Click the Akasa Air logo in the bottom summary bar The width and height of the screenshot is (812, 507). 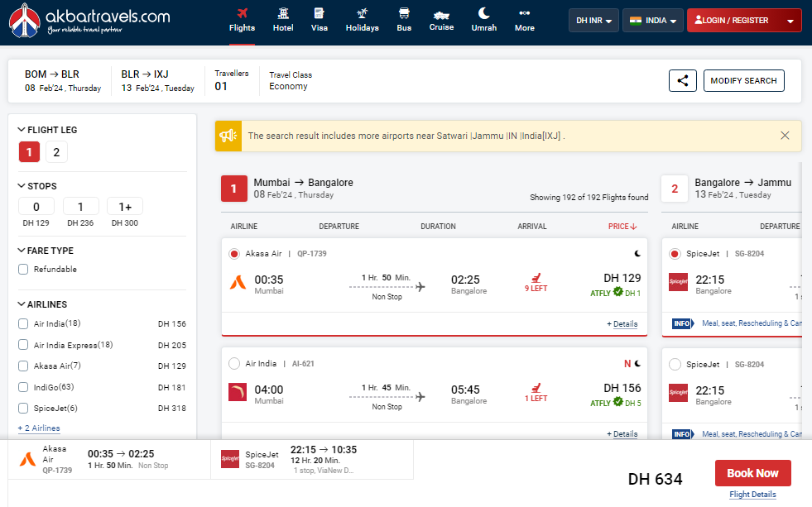point(28,459)
